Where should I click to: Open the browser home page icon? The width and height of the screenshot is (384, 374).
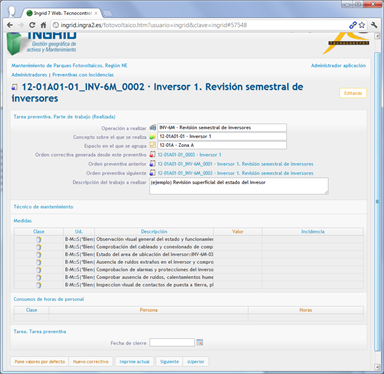(x=43, y=25)
